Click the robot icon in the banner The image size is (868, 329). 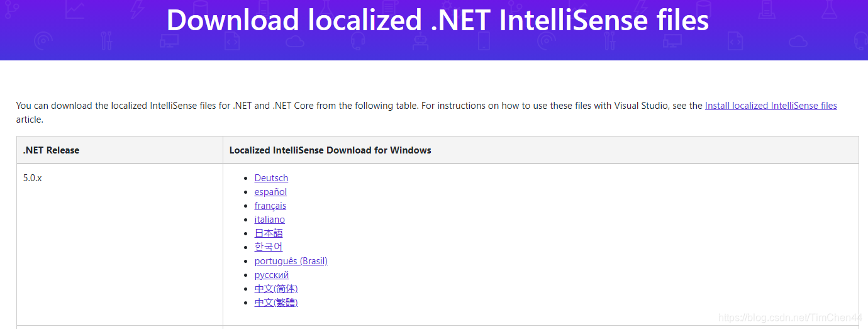pos(420,42)
